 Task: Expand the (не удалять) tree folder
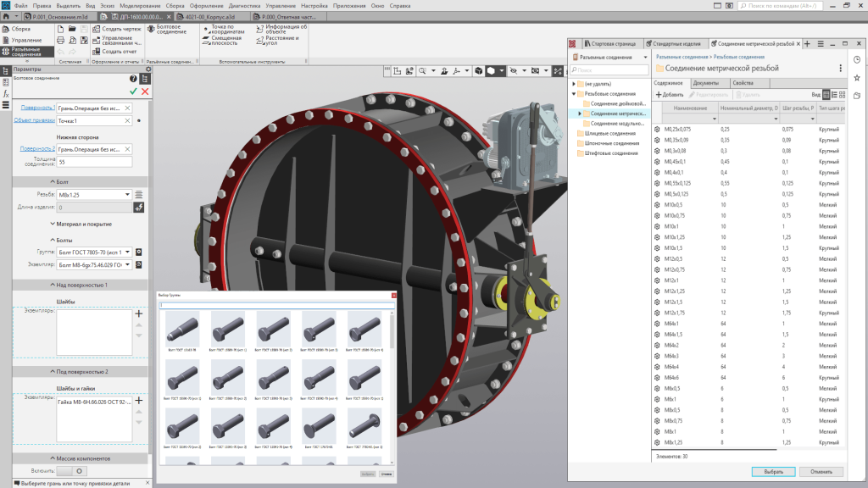pos(574,84)
